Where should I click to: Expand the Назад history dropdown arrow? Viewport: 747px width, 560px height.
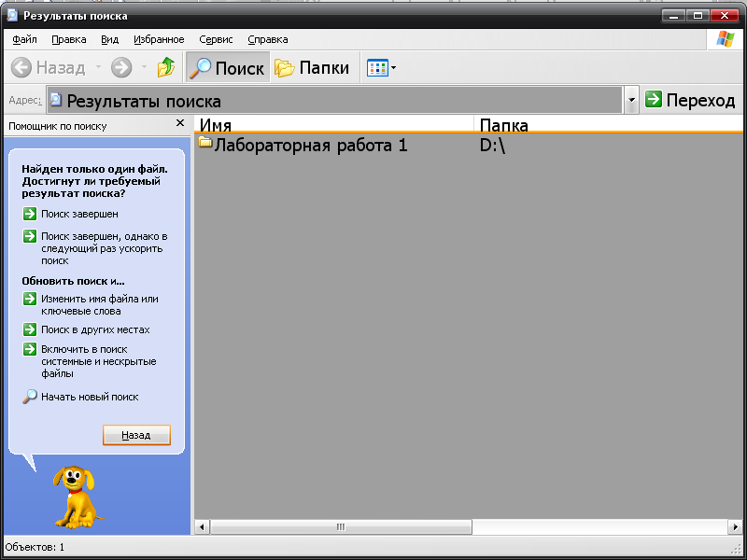98,67
